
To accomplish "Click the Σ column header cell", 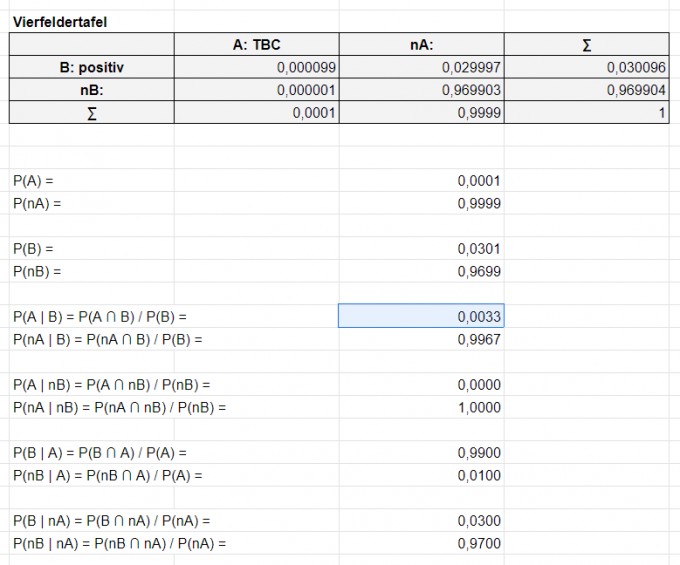I will pyautogui.click(x=586, y=44).
